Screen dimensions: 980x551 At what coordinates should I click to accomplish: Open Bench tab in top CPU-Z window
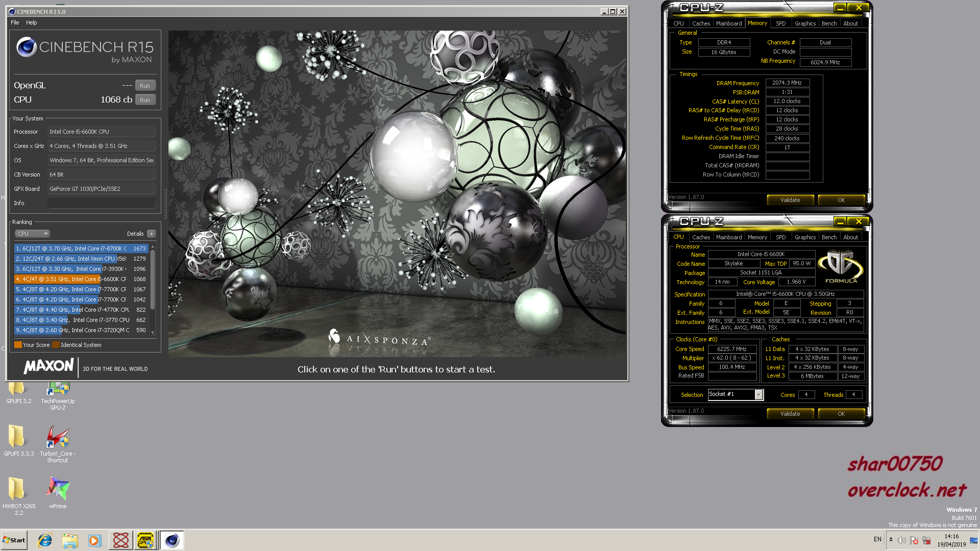coord(829,23)
